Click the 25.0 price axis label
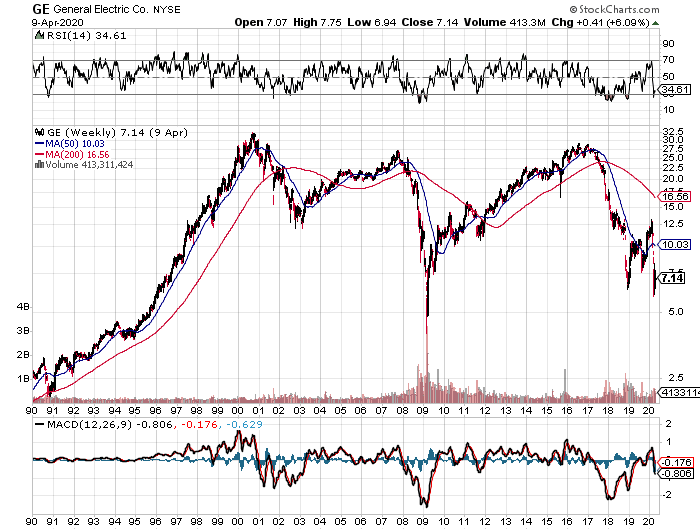700x530 pixels. point(674,158)
